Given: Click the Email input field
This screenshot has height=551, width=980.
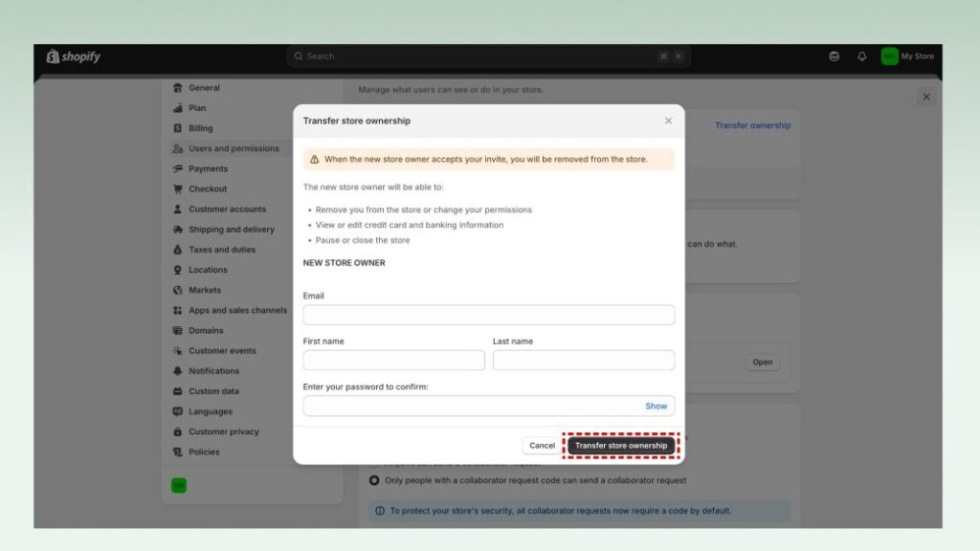Looking at the screenshot, I should (x=488, y=314).
